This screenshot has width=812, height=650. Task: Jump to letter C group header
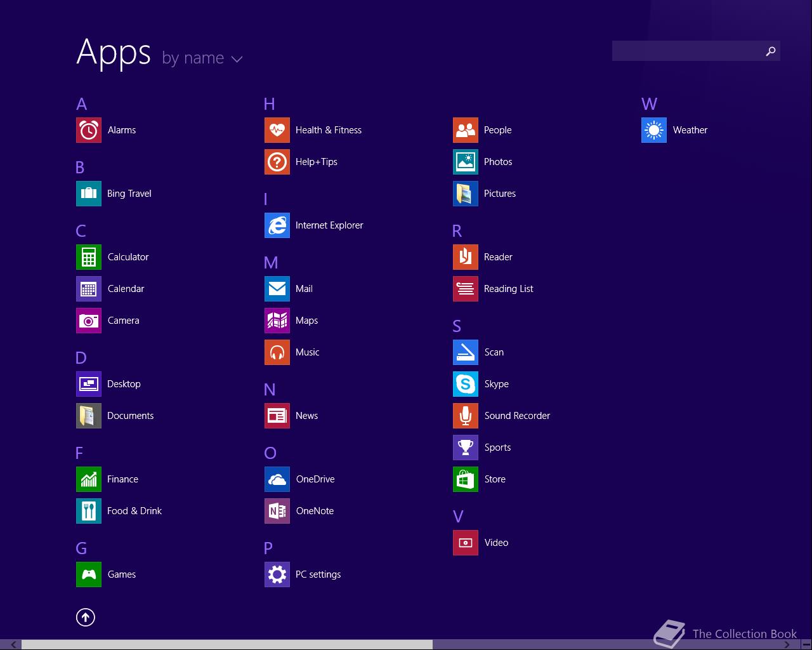81,231
